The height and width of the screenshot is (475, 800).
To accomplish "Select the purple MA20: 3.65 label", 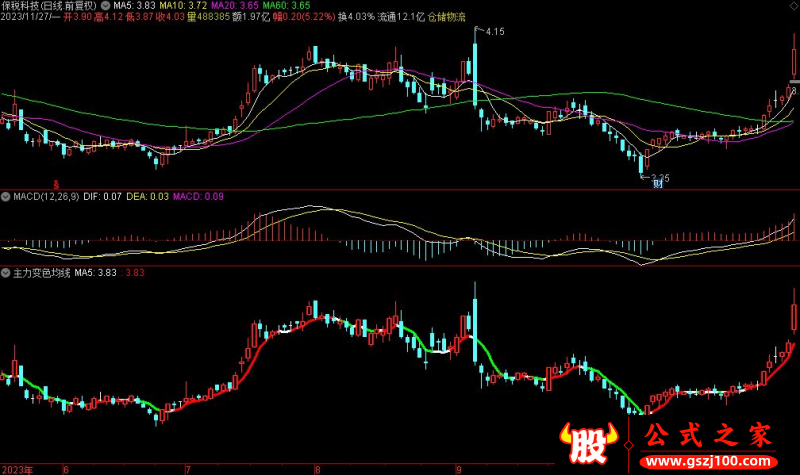I will 235,6.
